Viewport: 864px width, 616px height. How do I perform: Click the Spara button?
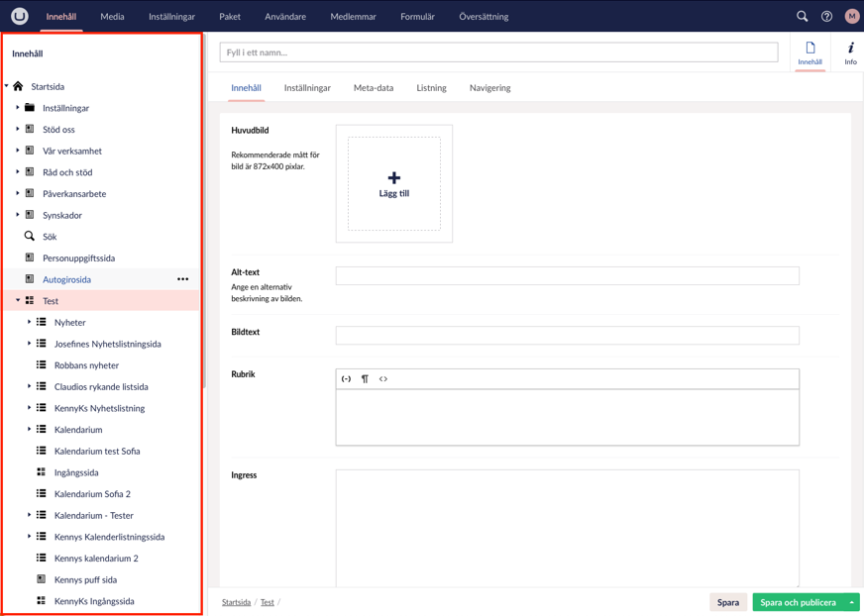point(728,603)
